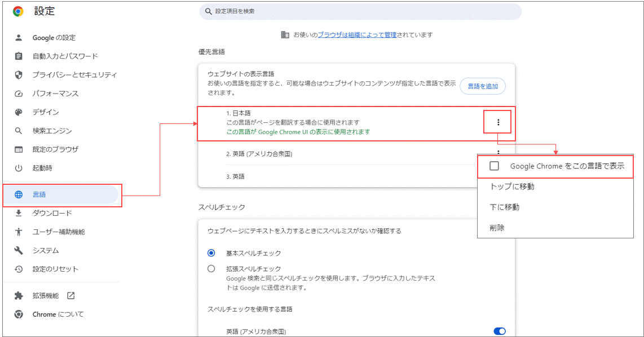Open the three-dot menu for 英語 (アメリカ合衆国)
The height and width of the screenshot is (337, 644).
(x=498, y=152)
